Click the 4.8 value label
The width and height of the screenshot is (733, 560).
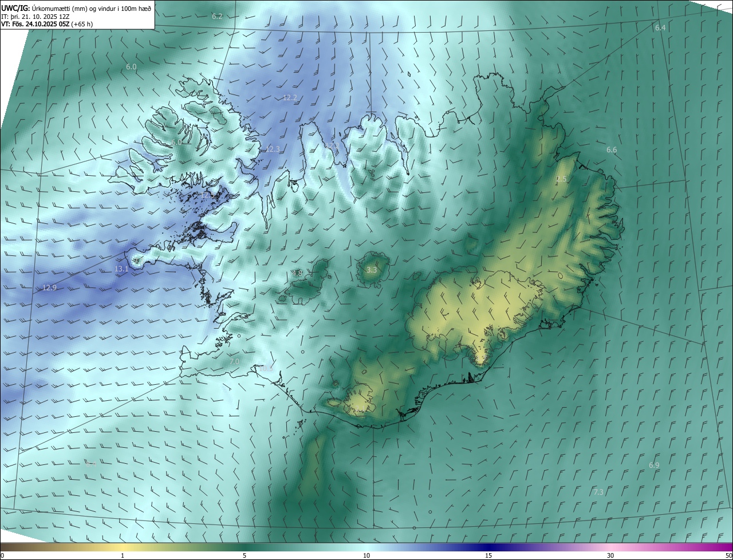pyautogui.click(x=297, y=274)
